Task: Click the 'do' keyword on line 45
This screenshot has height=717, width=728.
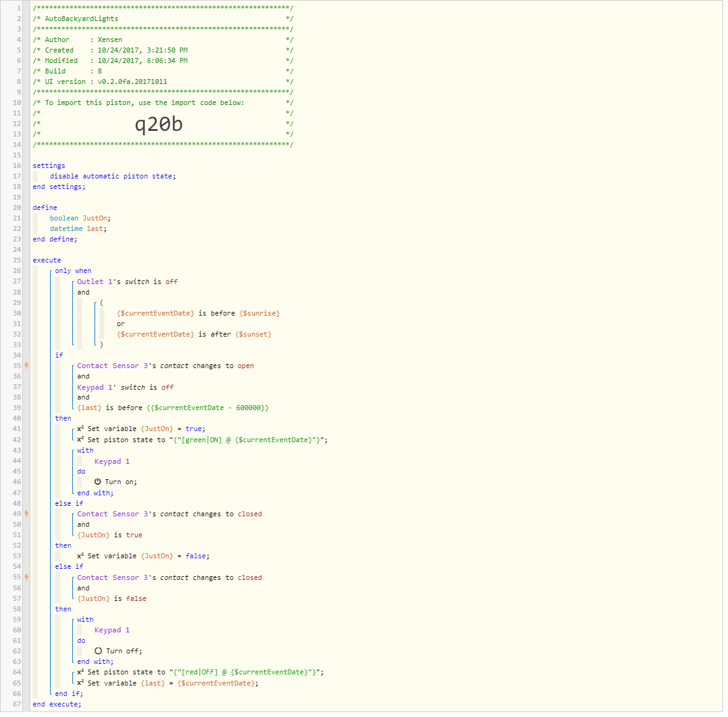Action: point(81,471)
